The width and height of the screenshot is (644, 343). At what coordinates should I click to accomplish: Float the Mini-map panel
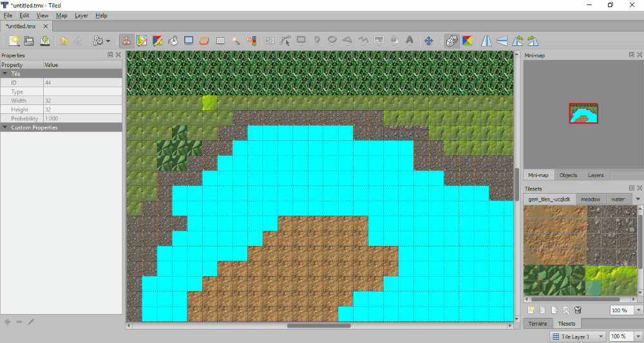tap(631, 55)
